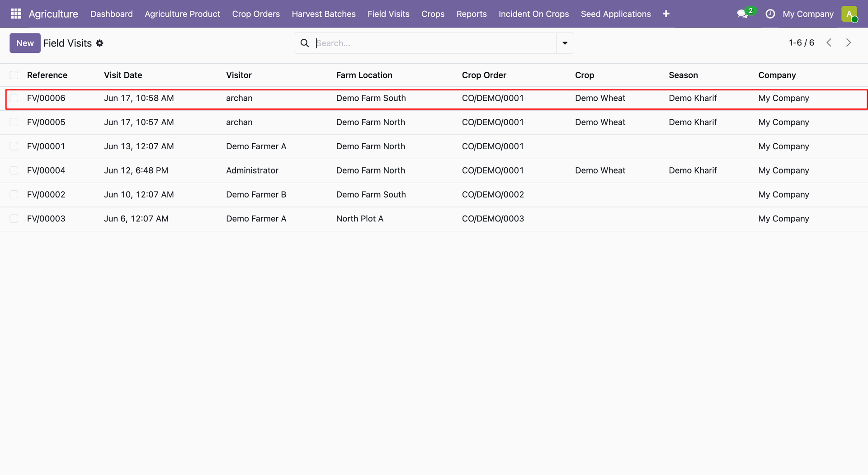Go to next page of records
This screenshot has height=475, width=868.
point(849,42)
